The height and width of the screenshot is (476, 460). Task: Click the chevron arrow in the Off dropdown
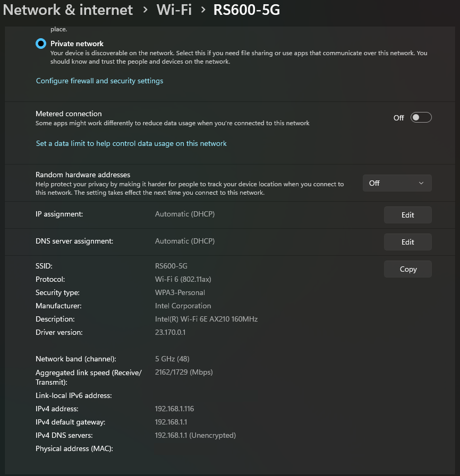421,183
